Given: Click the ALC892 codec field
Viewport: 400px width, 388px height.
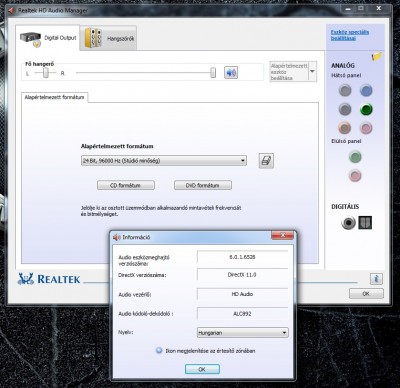Looking at the screenshot, I should (x=242, y=314).
